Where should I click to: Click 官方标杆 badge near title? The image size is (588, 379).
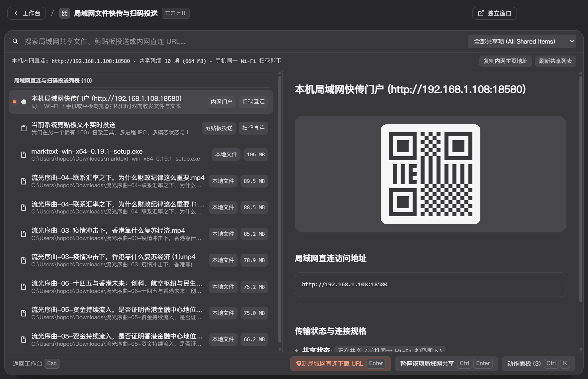(x=176, y=13)
